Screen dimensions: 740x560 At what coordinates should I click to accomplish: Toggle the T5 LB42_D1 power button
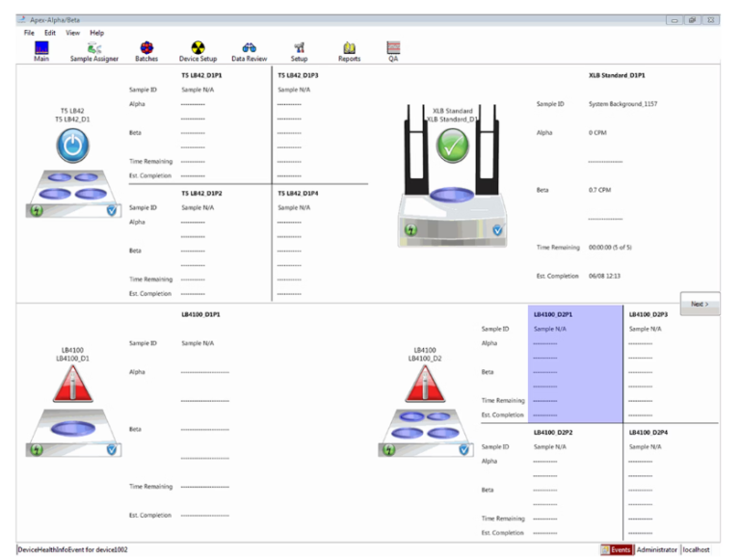point(72,146)
